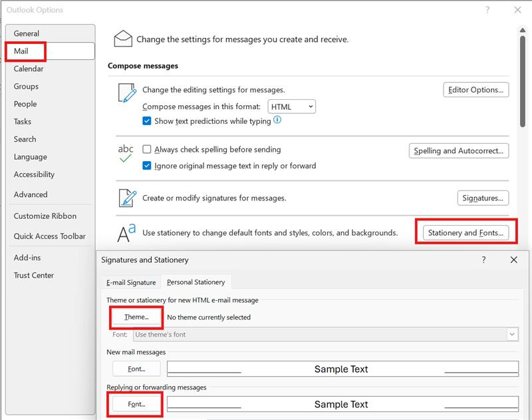Click the scroll-up arrow of options scrollbar
The width and height of the screenshot is (532, 420).
click(523, 30)
